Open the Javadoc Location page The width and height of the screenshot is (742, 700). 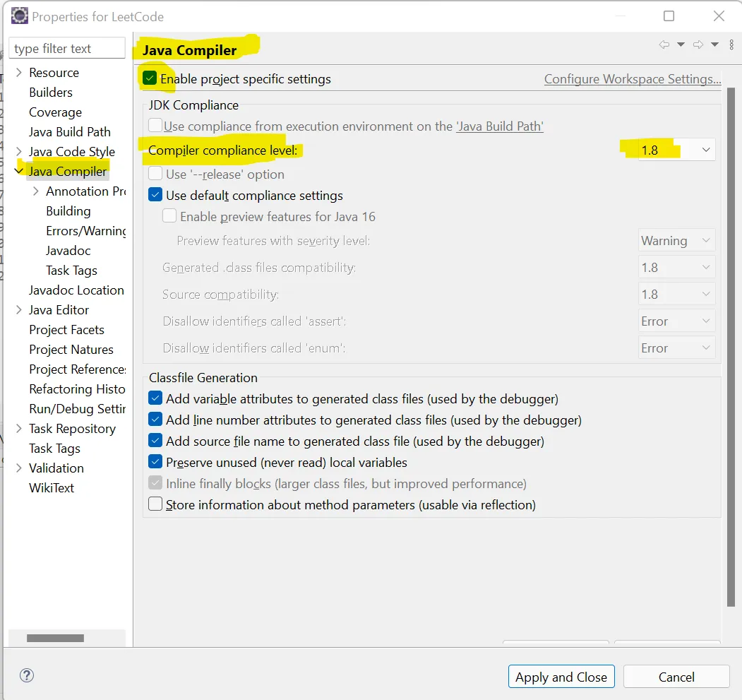pos(76,290)
